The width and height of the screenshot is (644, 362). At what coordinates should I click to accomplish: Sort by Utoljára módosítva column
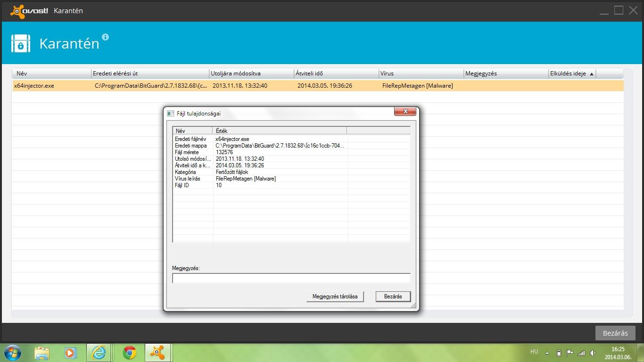click(x=251, y=74)
